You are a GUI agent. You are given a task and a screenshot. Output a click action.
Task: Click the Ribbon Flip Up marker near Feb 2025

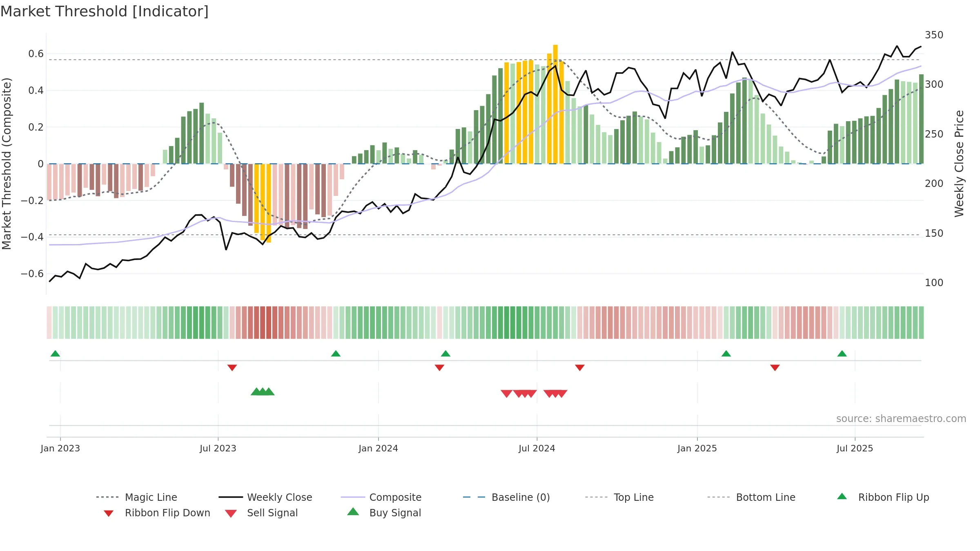coord(726,353)
